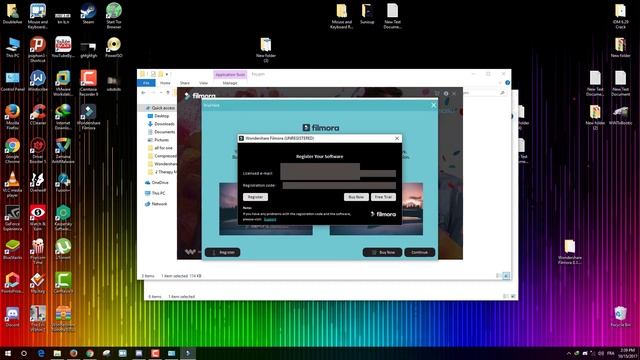Open CCleaner desktop icon

(x=38, y=115)
